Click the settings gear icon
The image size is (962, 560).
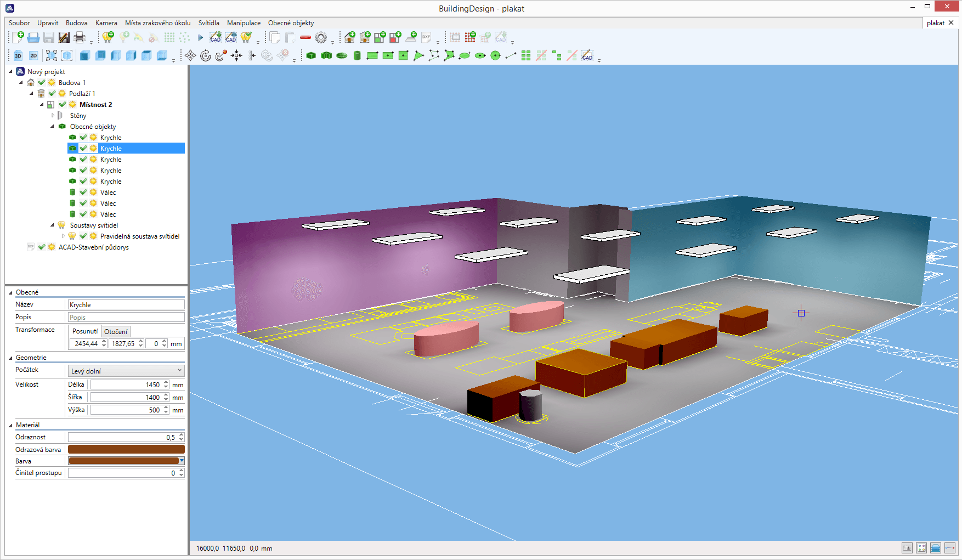click(x=321, y=37)
